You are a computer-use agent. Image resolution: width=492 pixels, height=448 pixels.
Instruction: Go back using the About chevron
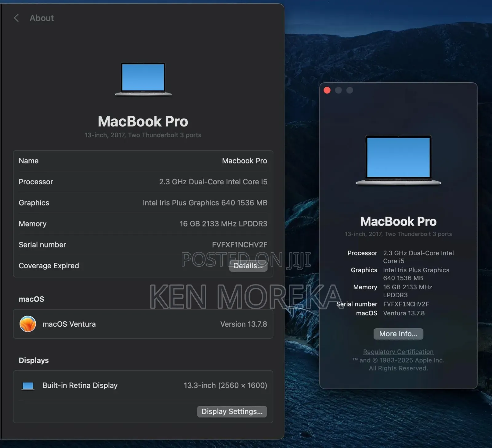16,18
